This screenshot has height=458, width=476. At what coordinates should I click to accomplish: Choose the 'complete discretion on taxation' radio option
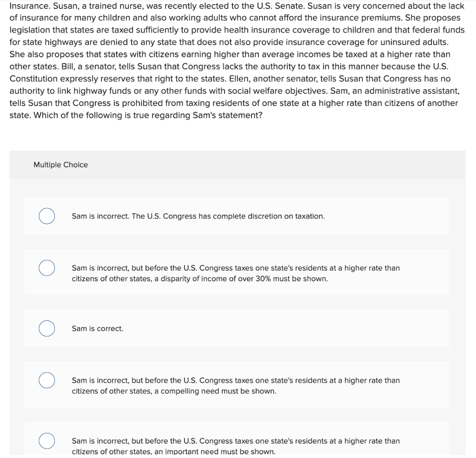click(47, 216)
